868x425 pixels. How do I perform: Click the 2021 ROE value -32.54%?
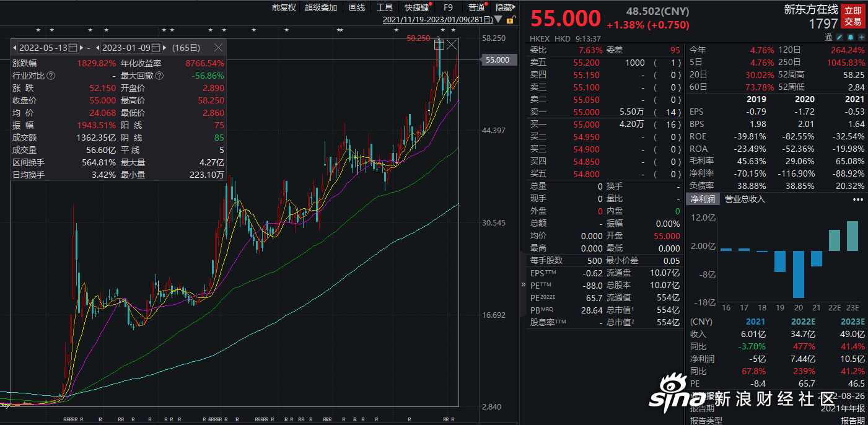(849, 137)
